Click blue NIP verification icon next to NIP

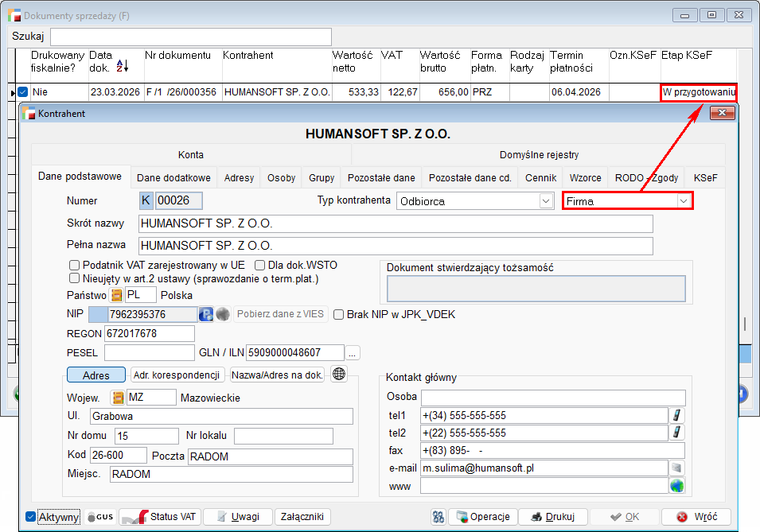[x=205, y=314]
